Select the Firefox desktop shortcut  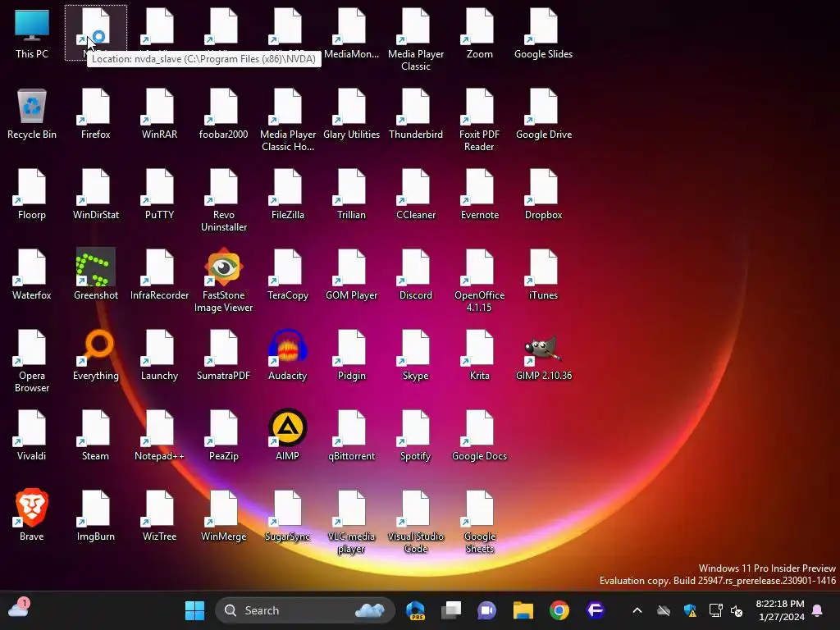95,114
